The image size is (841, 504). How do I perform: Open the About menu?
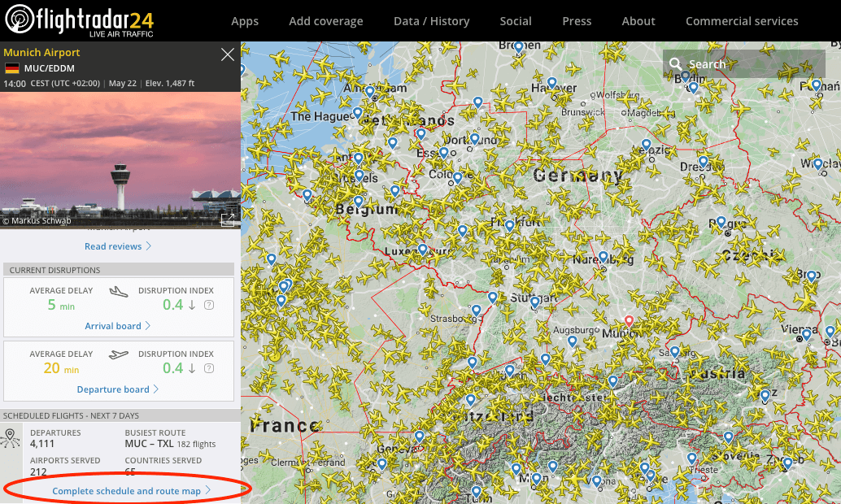pyautogui.click(x=638, y=21)
